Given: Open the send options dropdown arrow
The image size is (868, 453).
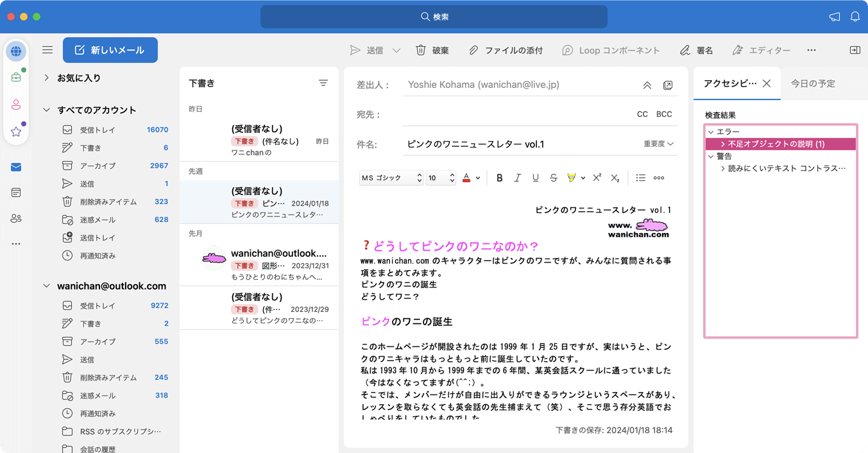Looking at the screenshot, I should tap(396, 50).
